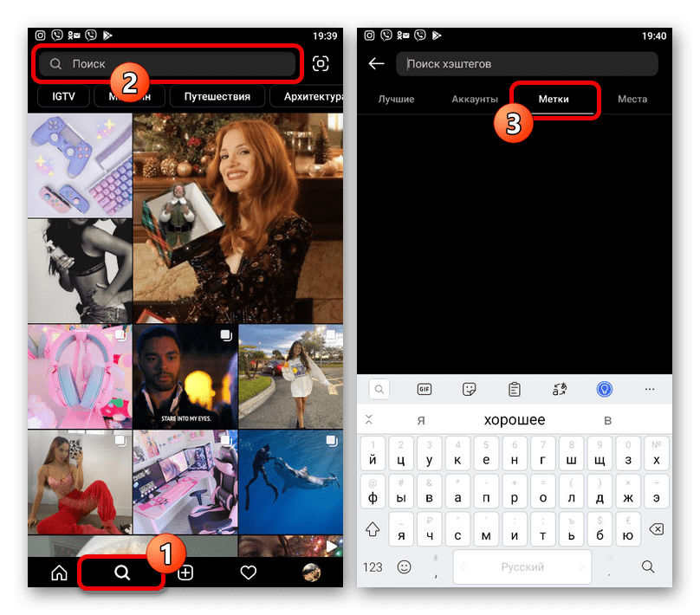The width and height of the screenshot is (700, 615).
Task: Tap the QR scan icon beside search
Action: [321, 63]
